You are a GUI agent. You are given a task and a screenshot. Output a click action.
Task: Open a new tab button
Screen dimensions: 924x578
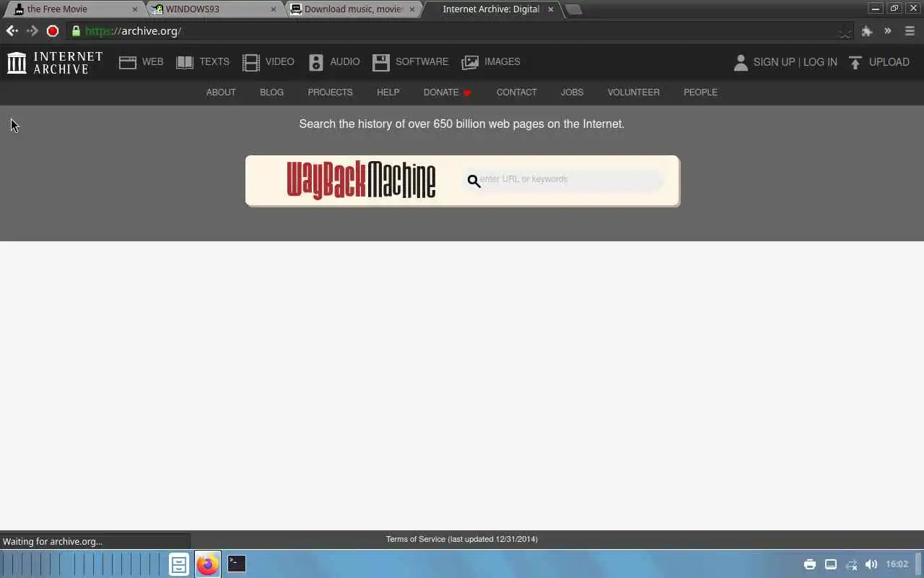[573, 9]
